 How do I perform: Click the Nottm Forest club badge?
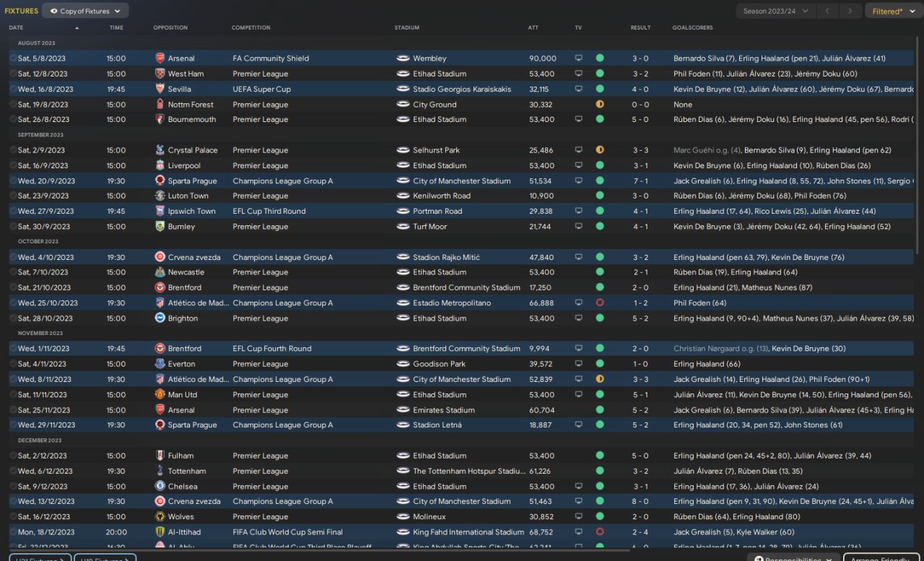coord(160,105)
